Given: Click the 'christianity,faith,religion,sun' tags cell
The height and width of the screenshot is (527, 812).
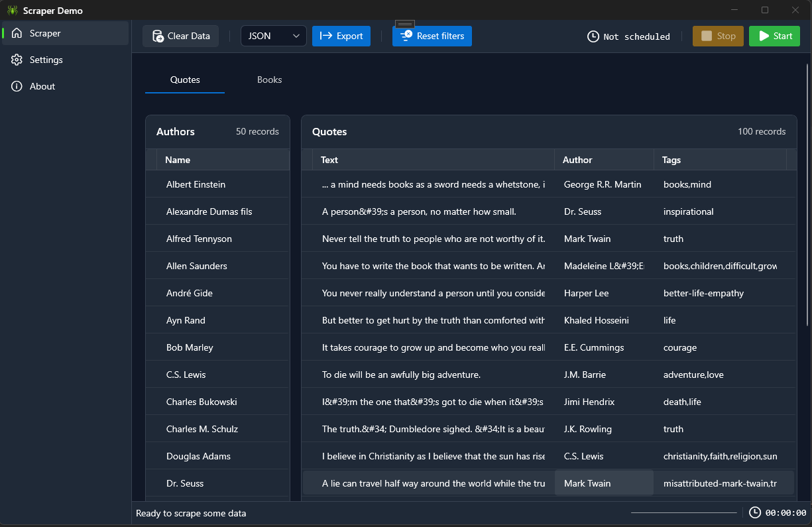Looking at the screenshot, I should pyautogui.click(x=720, y=456).
